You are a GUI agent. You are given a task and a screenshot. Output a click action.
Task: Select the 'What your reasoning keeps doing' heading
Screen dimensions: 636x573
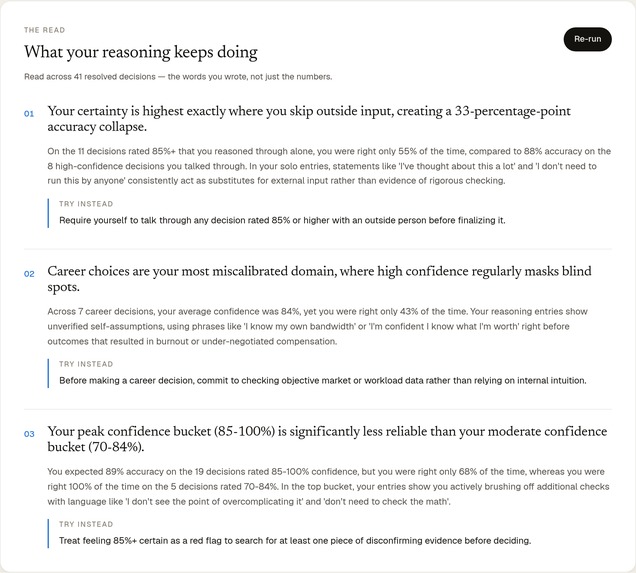pos(141,52)
